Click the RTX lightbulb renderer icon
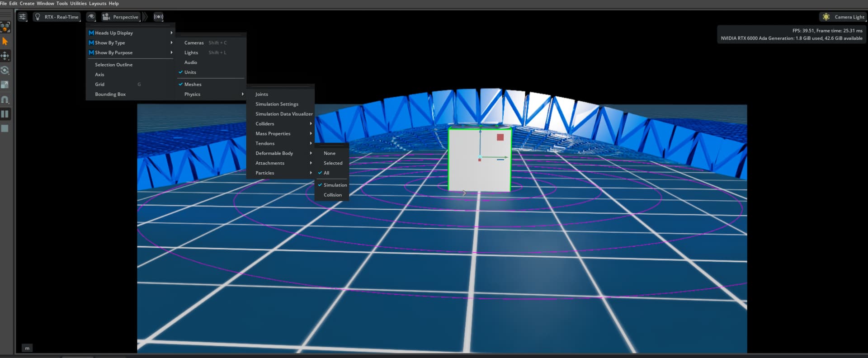The height and width of the screenshot is (358, 868). point(38,17)
